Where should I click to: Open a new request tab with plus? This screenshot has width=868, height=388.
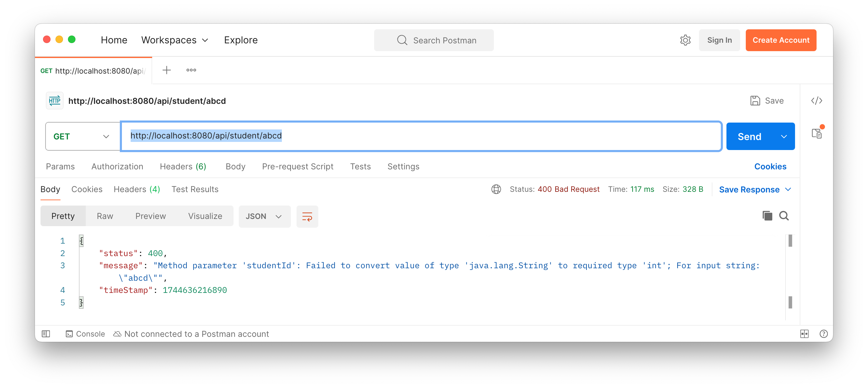tap(166, 70)
